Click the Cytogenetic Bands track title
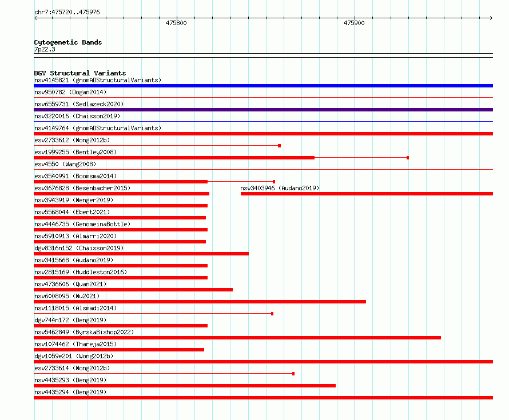This screenshot has height=420, width=509. click(x=68, y=42)
